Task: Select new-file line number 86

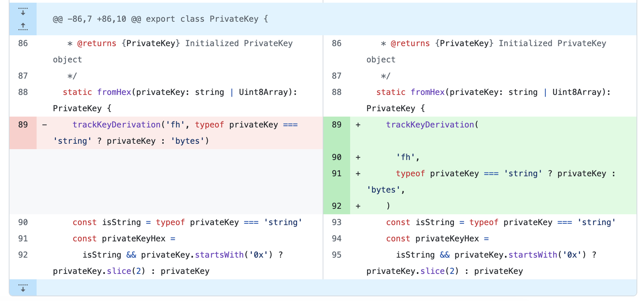Action: pyautogui.click(x=336, y=43)
